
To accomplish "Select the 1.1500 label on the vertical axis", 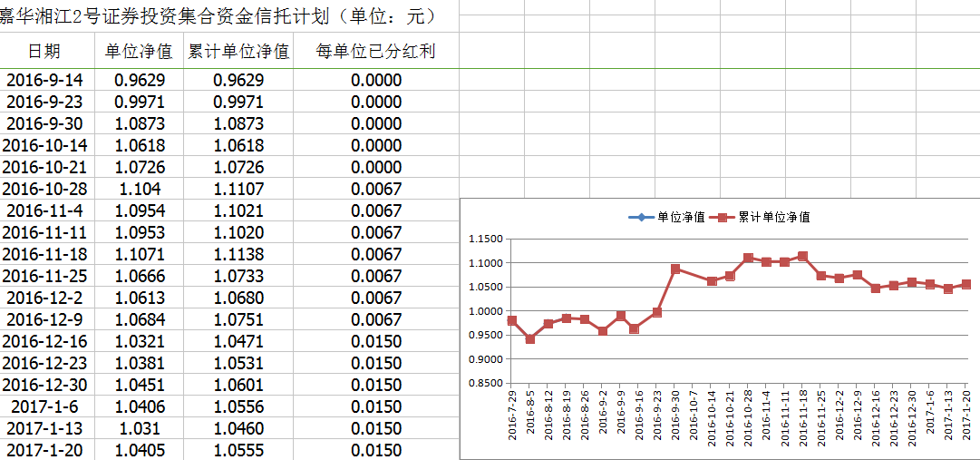I will coord(485,240).
